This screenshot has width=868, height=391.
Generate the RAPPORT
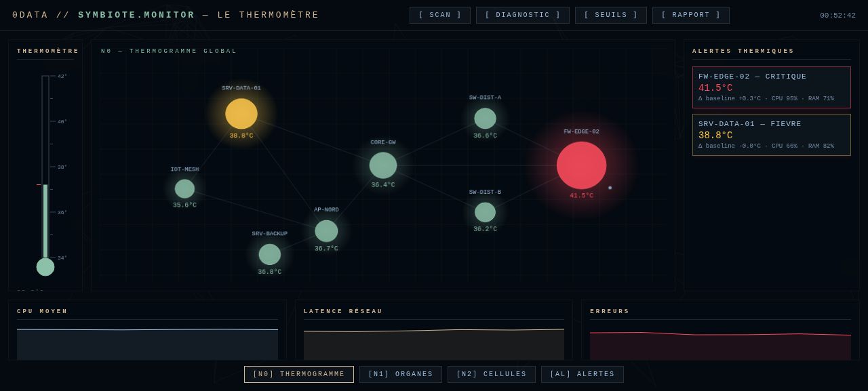point(691,16)
